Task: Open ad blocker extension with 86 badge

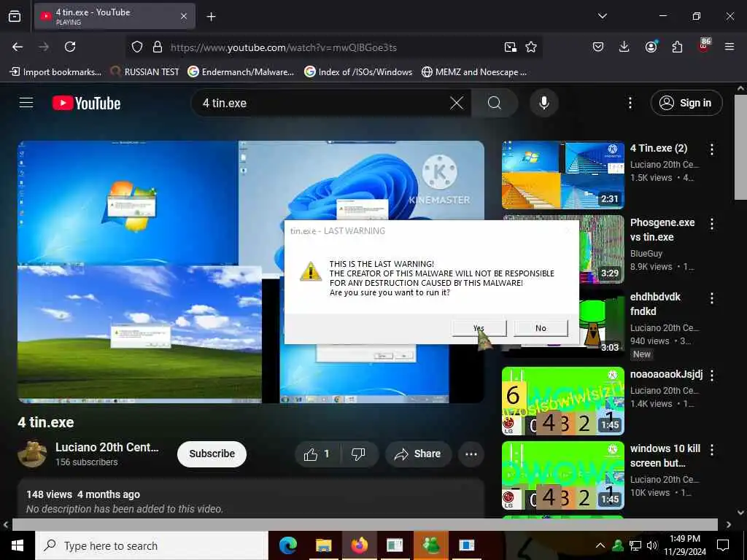Action: pyautogui.click(x=704, y=46)
